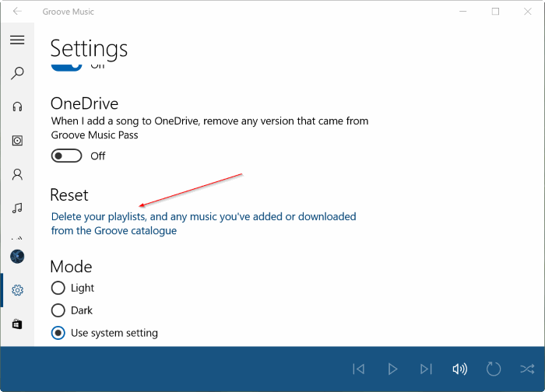
Task: Click the volume speaker icon
Action: [x=460, y=369]
